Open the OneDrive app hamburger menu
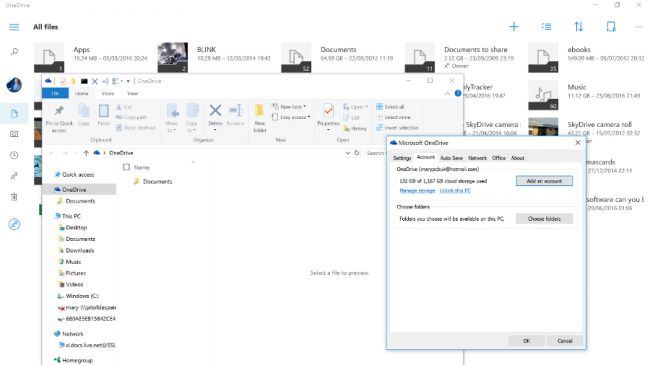The width and height of the screenshot is (650, 365). tap(14, 27)
